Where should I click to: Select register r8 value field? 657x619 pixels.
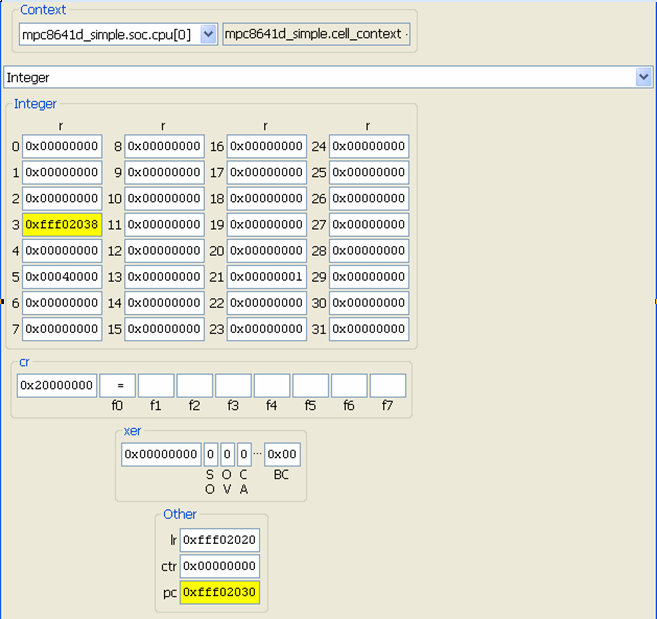pyautogui.click(x=164, y=146)
